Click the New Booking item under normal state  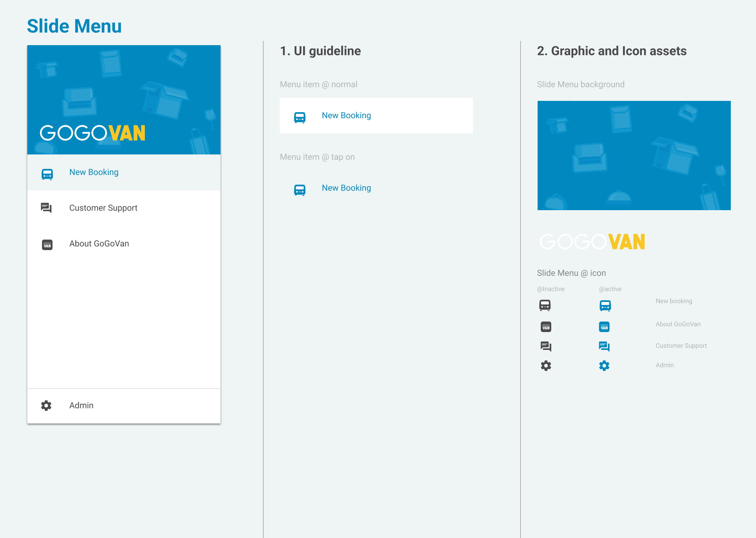click(376, 116)
